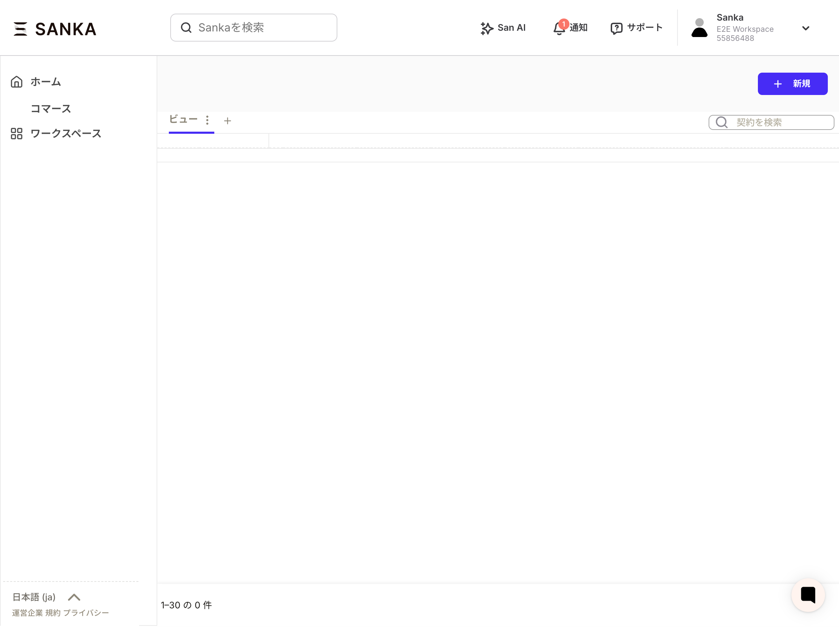Screen dimensions: 839x644
Task: Click the user avatar icon
Action: tap(699, 28)
